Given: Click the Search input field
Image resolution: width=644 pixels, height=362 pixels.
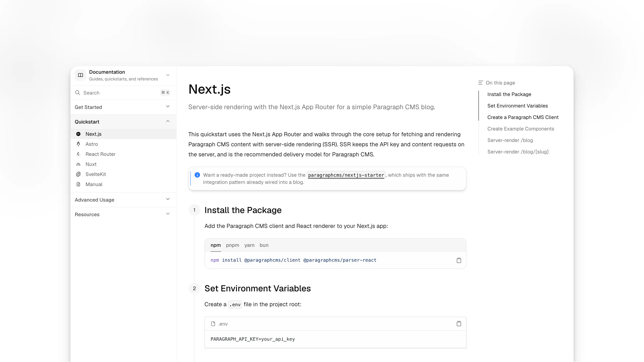Looking at the screenshot, I should coord(123,93).
